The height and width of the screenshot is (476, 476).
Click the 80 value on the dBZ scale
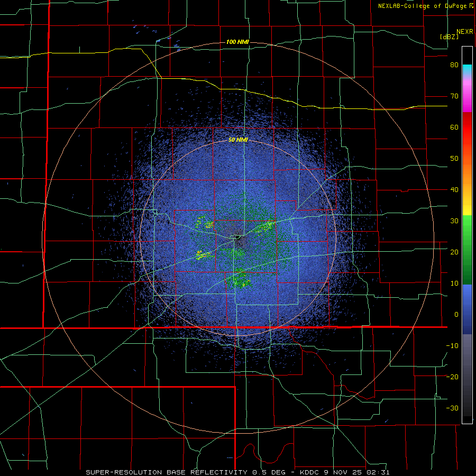(454, 65)
